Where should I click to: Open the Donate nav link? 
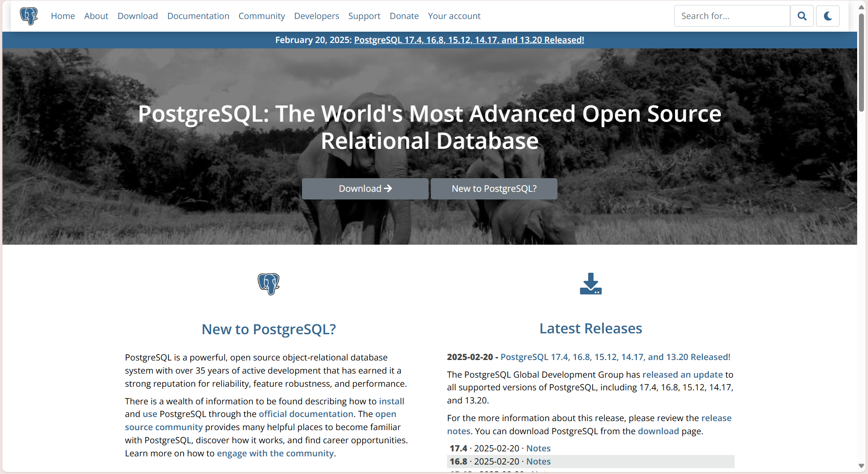(x=404, y=16)
